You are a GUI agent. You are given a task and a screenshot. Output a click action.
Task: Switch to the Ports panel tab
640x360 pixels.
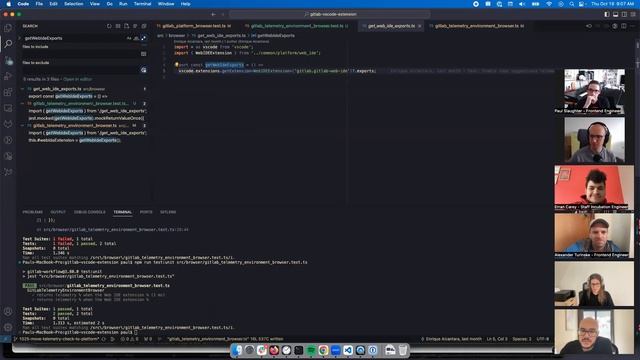(146, 212)
